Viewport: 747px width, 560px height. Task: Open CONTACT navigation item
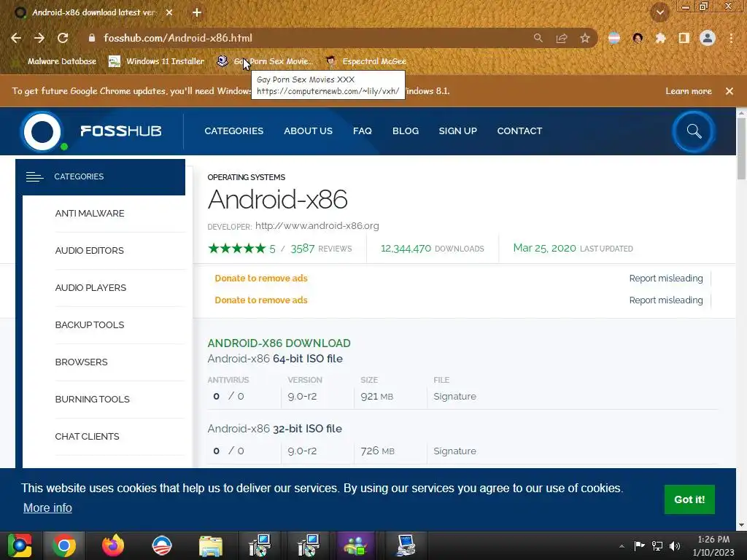[519, 131]
